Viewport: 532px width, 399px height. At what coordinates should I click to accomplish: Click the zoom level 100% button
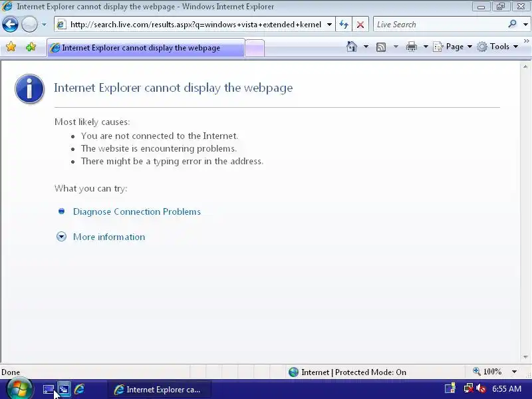pos(487,372)
